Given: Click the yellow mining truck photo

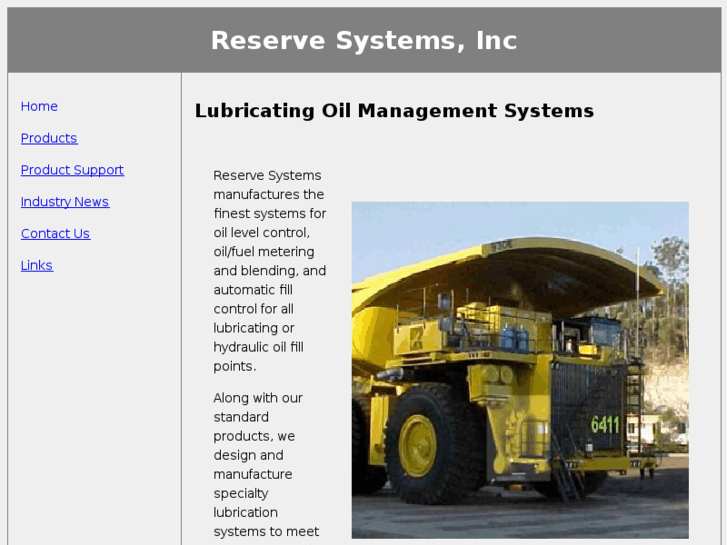Looking at the screenshot, I should pyautogui.click(x=520, y=370).
